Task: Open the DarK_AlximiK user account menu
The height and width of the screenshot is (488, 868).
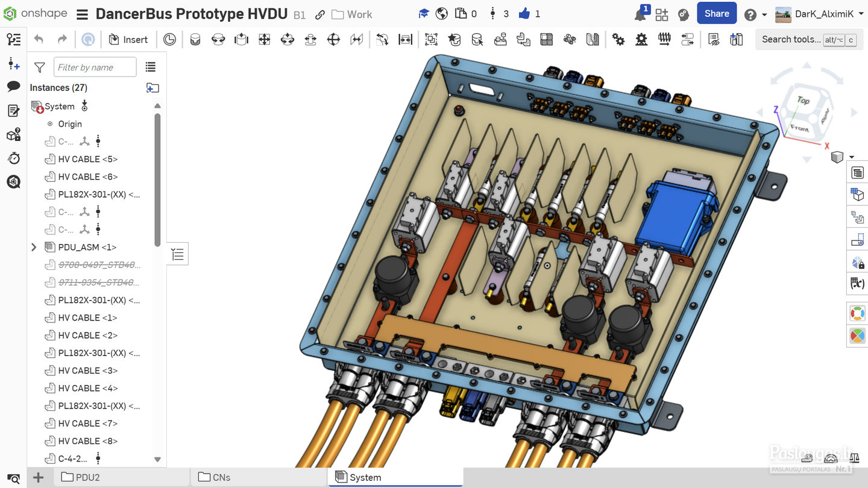Action: [819, 14]
